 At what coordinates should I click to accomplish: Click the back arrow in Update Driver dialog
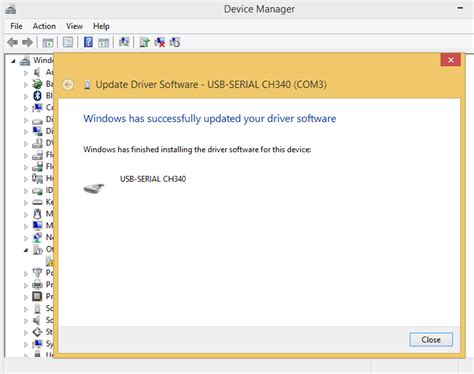coord(68,85)
